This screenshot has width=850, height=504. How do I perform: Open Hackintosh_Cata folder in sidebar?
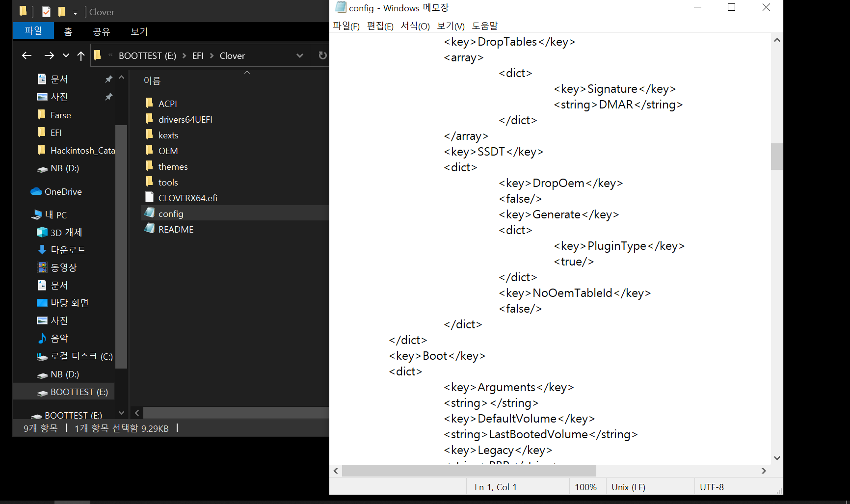pyautogui.click(x=82, y=150)
